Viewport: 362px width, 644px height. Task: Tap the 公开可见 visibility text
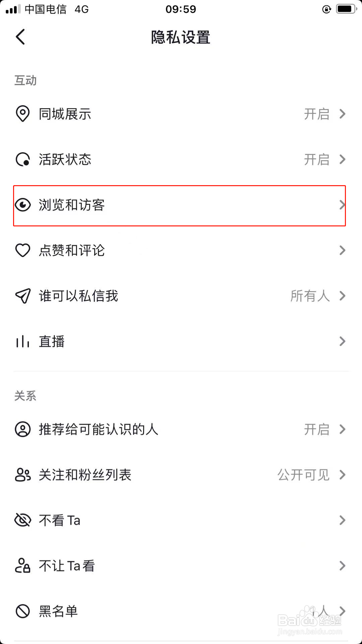(304, 475)
